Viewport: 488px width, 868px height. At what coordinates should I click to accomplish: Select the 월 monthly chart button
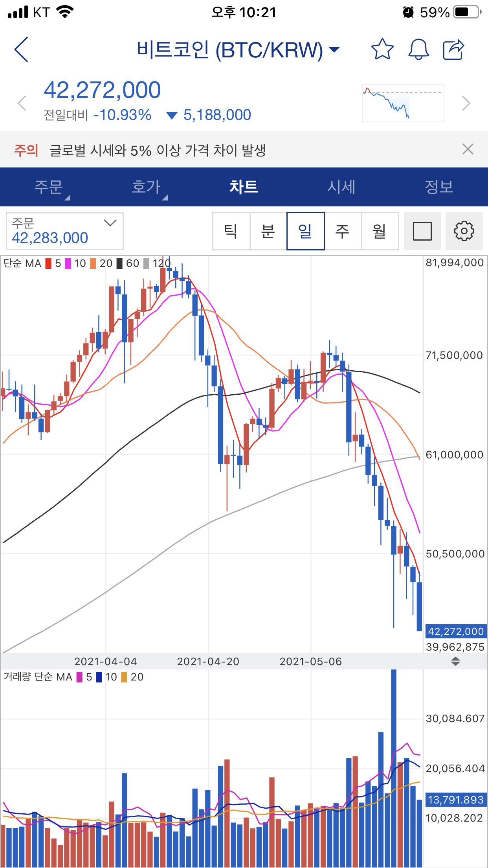tap(379, 231)
